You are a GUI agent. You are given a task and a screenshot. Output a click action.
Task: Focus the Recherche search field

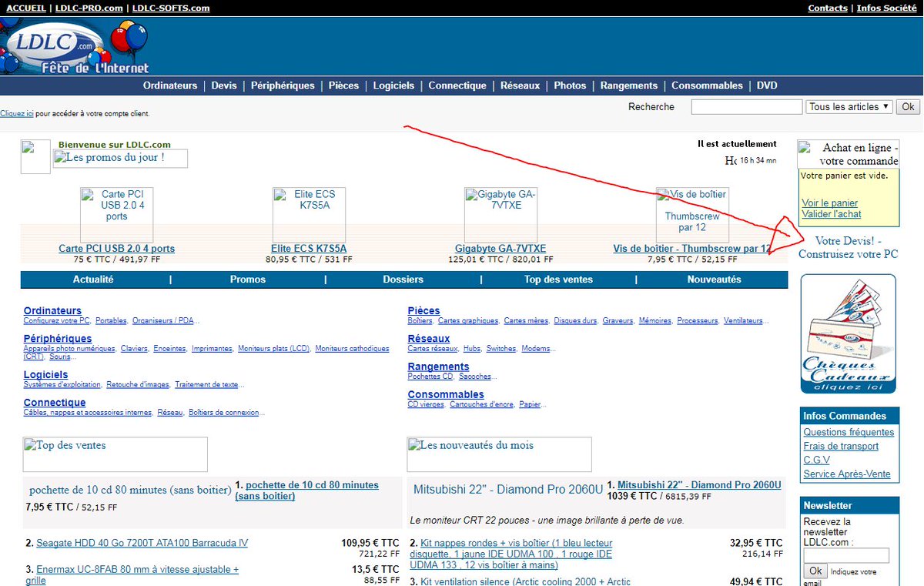(x=746, y=107)
